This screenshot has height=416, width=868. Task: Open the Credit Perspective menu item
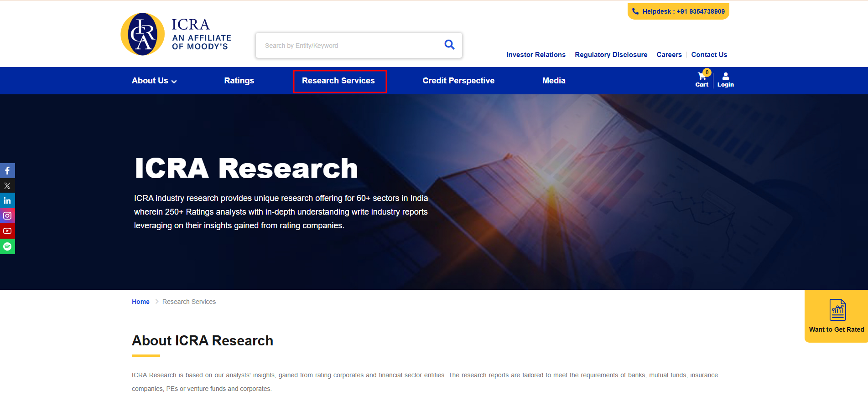pos(458,81)
